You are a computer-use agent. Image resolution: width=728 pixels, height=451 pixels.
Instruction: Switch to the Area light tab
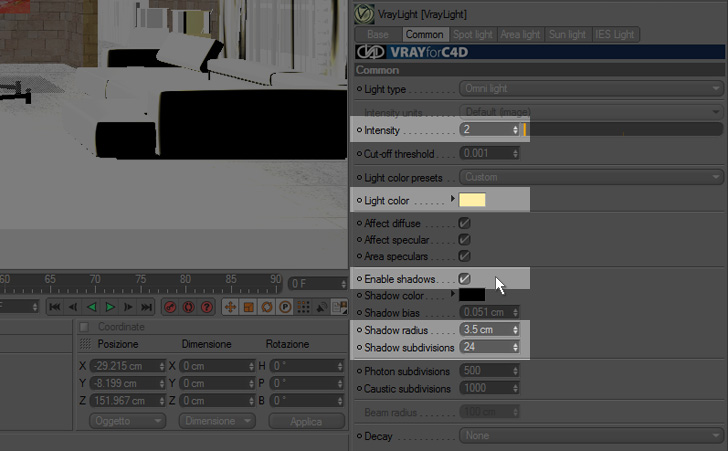520,34
